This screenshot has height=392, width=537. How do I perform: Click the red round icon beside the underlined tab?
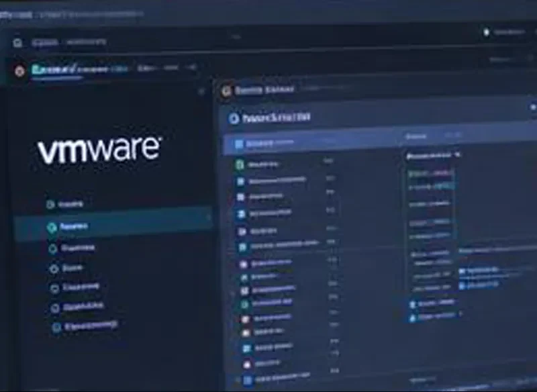19,72
